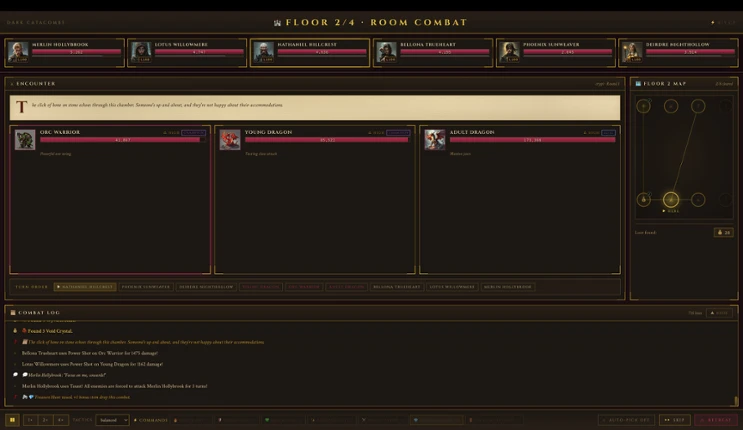The width and height of the screenshot is (743, 430).
Task: Click the Orc Warrior health bar
Action: 123,140
